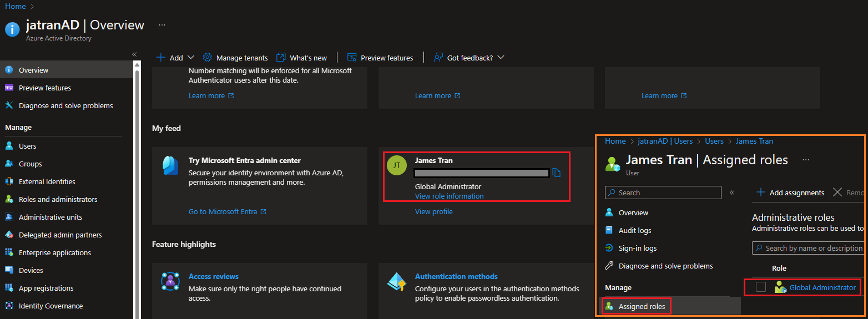Screen dimensions: 868x319
Task: Click the Microsoft Entra logo icon
Action: pyautogui.click(x=170, y=166)
